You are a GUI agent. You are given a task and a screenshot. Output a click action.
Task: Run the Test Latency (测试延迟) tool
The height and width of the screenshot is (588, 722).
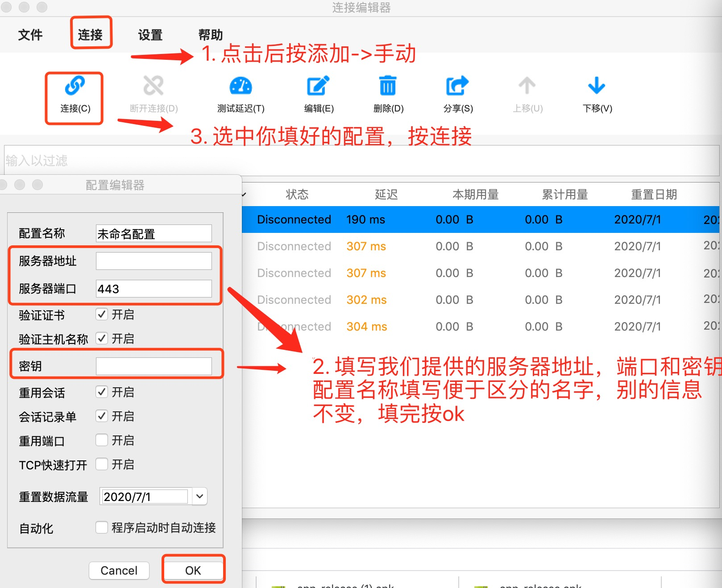pyautogui.click(x=241, y=87)
